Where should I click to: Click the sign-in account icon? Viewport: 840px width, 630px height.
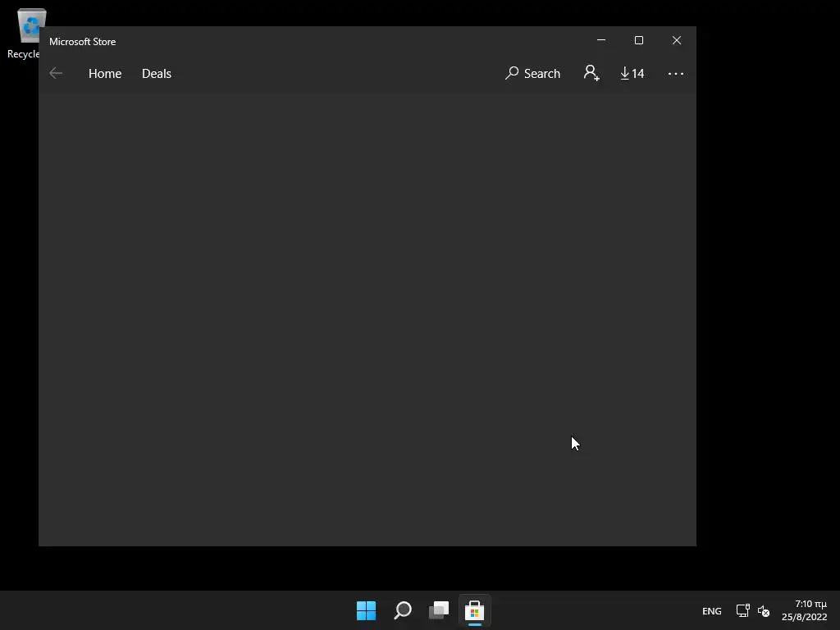[x=591, y=73]
